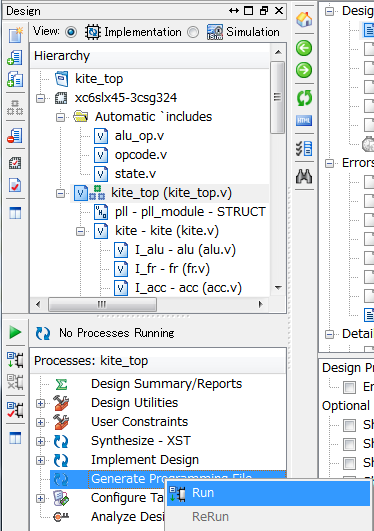Click the hierarchy horizontal scrollbar thumb
The image size is (374, 531).
(102, 304)
